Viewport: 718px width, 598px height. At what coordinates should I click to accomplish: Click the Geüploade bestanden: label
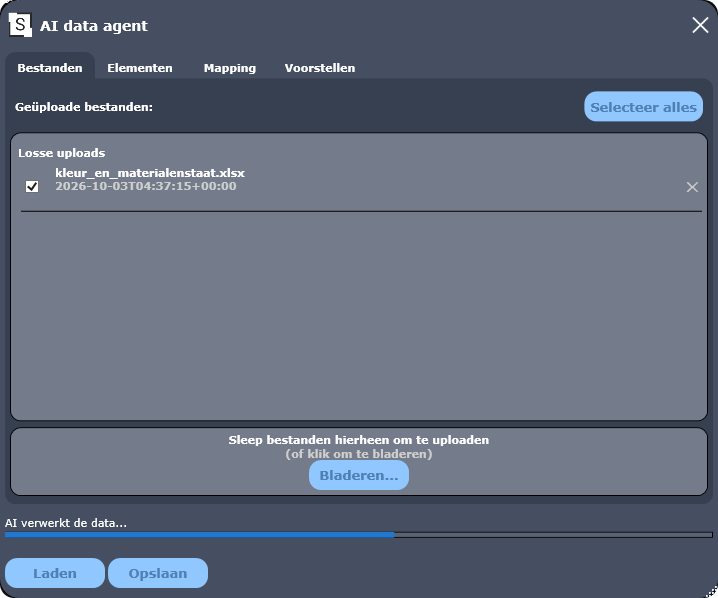[84, 107]
